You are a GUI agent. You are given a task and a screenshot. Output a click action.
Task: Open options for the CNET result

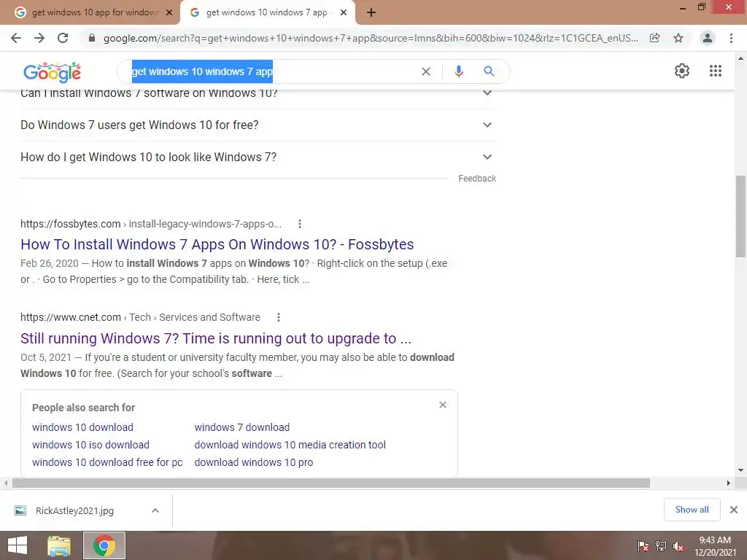coord(279,317)
